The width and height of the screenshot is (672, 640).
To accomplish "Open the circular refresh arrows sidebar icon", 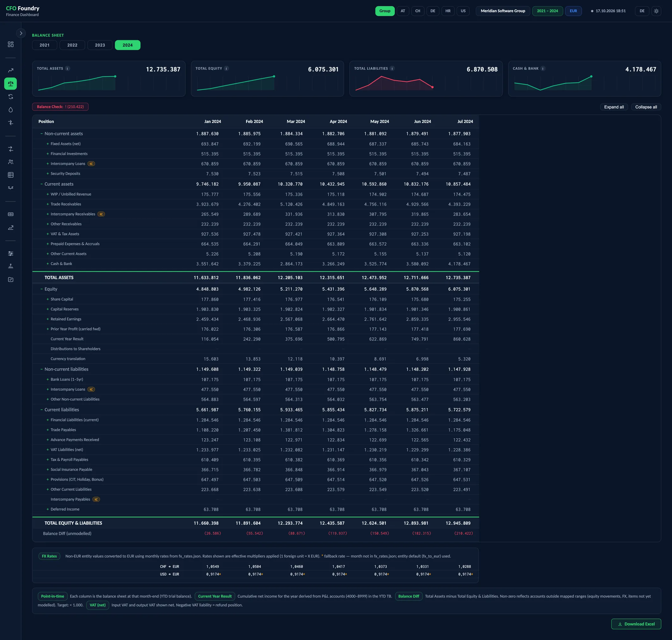I will (x=10, y=96).
